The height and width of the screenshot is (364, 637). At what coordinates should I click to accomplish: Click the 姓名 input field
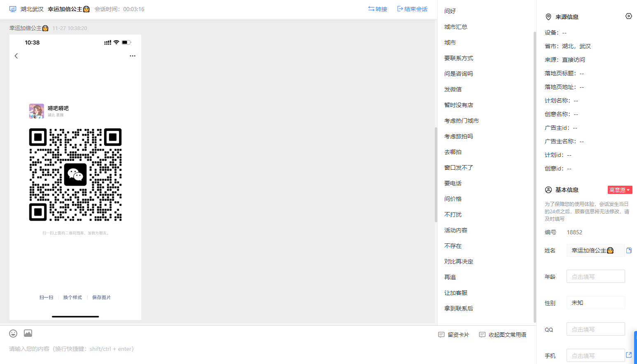pos(595,250)
